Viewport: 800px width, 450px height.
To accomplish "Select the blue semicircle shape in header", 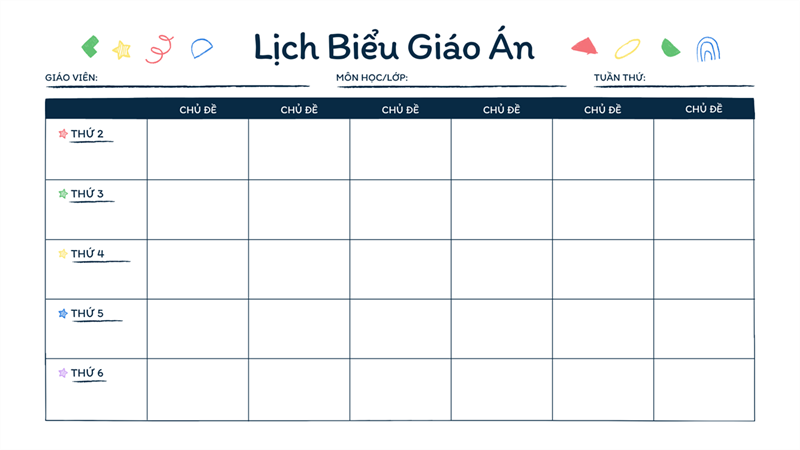I will pyautogui.click(x=202, y=47).
